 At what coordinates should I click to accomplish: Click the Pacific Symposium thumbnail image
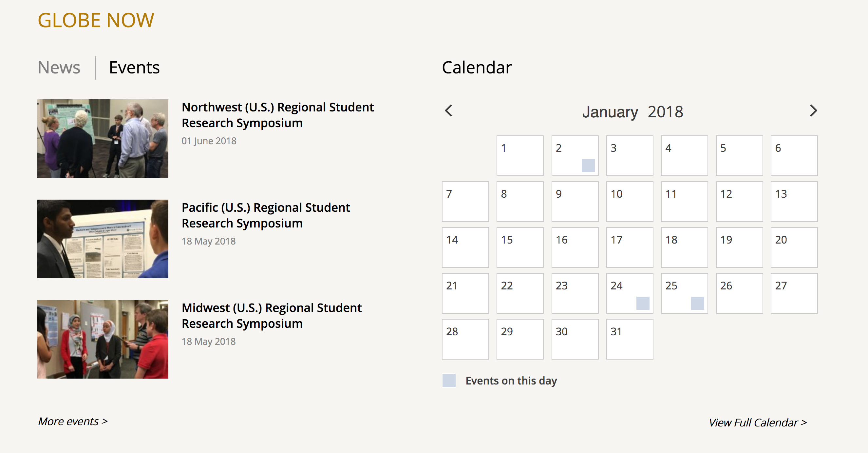[103, 239]
